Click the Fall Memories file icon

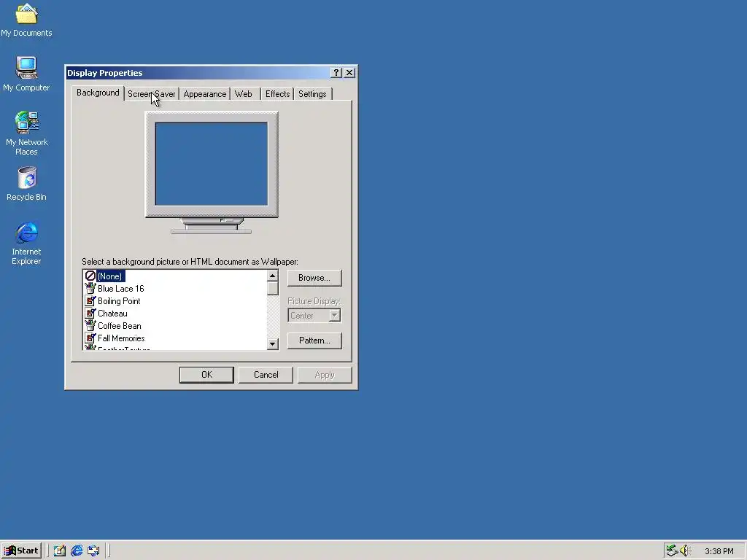90,338
